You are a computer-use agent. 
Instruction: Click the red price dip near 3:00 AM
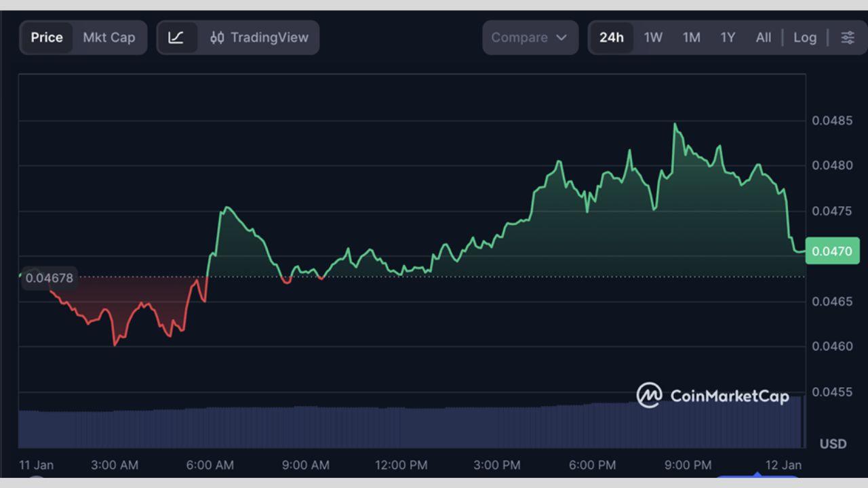click(115, 344)
